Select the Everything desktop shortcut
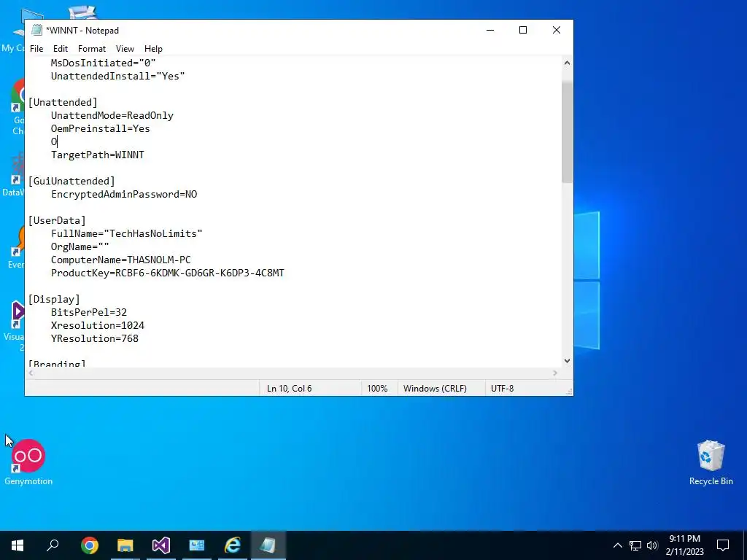Image resolution: width=747 pixels, height=560 pixels. tap(16, 248)
